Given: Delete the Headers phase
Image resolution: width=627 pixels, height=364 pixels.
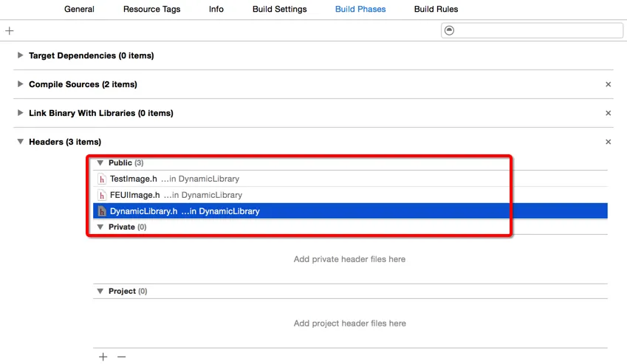Looking at the screenshot, I should coord(609,142).
